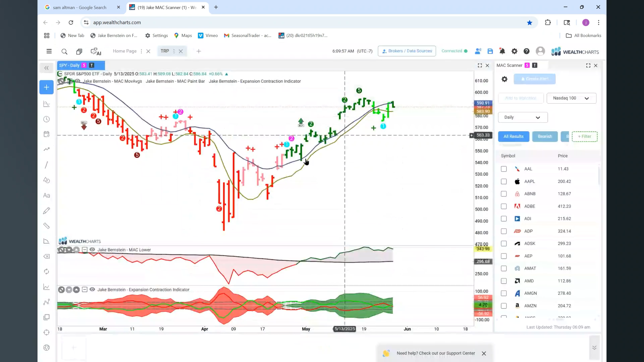
Task: Click the search magnifier icon
Action: click(64, 51)
